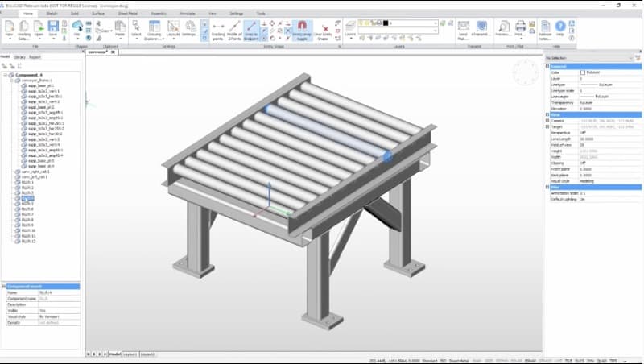Open the second dropdown below the layer list
This screenshot has width=644, height=364.
[436, 31]
